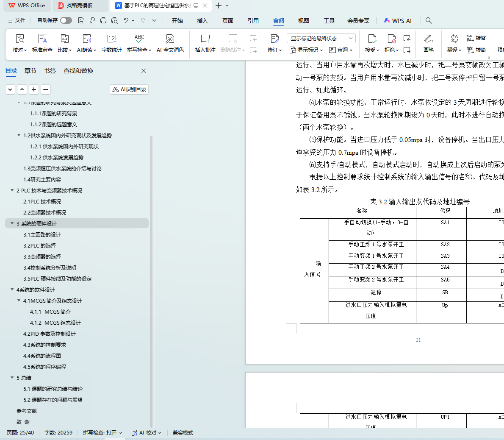Open the 显示标记的最终状态 dropdown
Viewport: 504px width, 440px height.
click(x=321, y=38)
